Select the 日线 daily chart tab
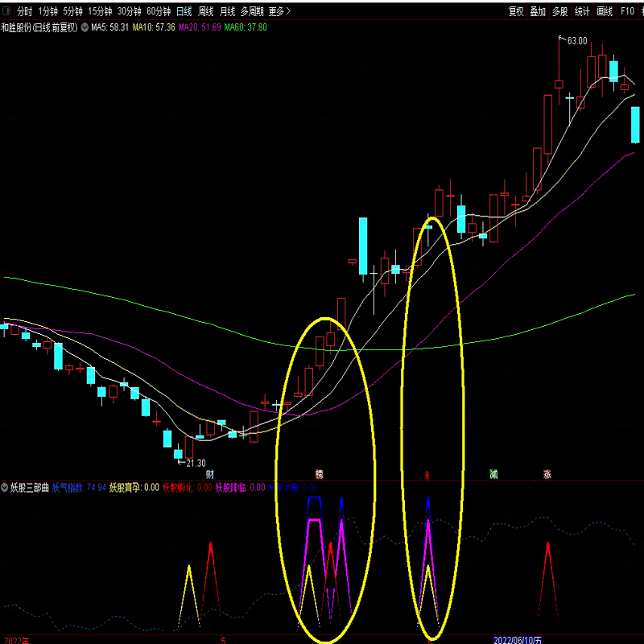 click(184, 11)
